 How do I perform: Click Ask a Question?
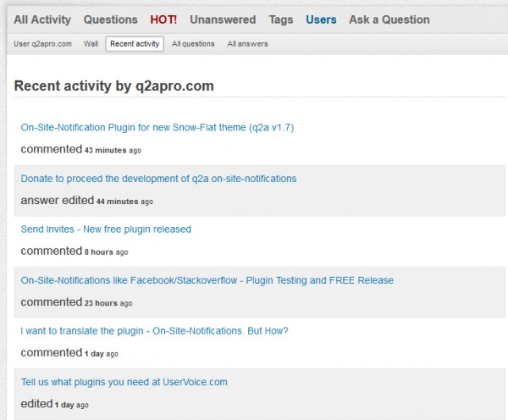[x=389, y=19]
